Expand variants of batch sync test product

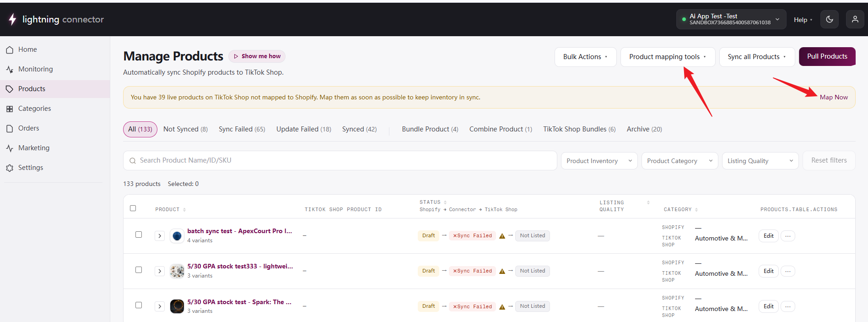click(x=160, y=236)
